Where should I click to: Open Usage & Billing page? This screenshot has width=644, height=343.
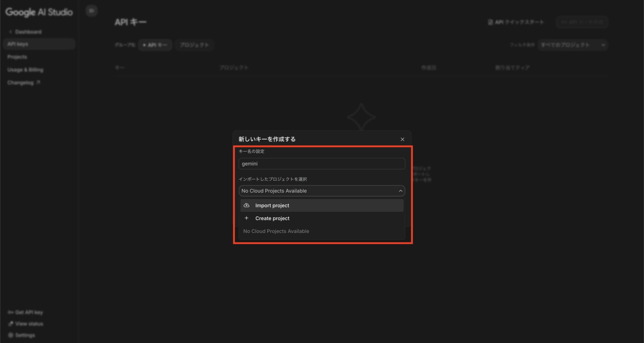click(x=25, y=70)
